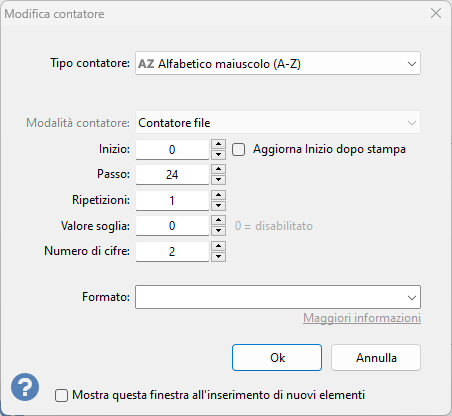Screen dimensions: 452x416
Task: Increment the Passo spinner up arrow
Action: pyautogui.click(x=218, y=169)
